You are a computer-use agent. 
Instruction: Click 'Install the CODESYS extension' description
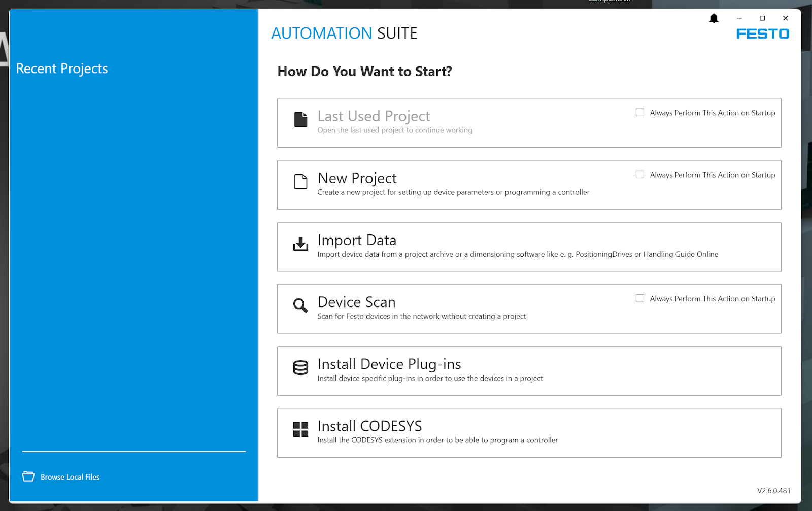[x=437, y=440]
